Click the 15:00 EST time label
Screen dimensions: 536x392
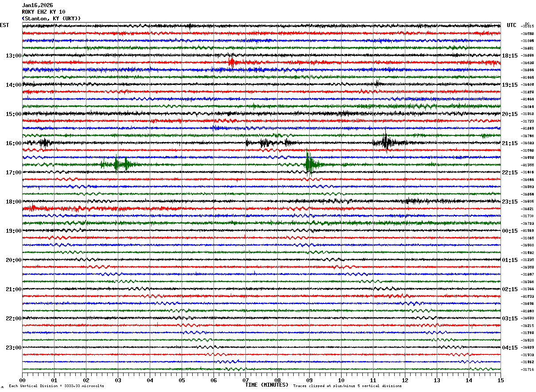[14, 114]
